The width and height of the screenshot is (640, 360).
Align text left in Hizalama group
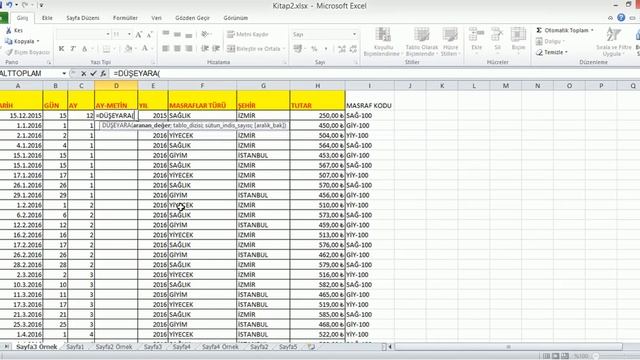[166, 49]
